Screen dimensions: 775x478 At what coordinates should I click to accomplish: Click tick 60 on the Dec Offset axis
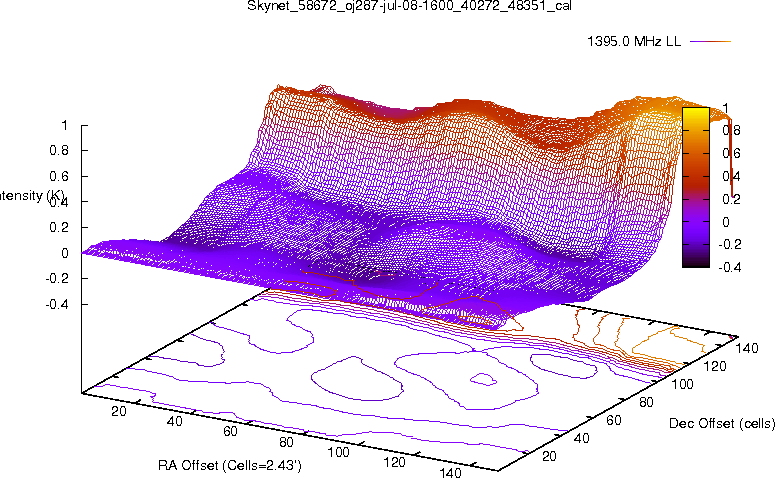tap(614, 420)
